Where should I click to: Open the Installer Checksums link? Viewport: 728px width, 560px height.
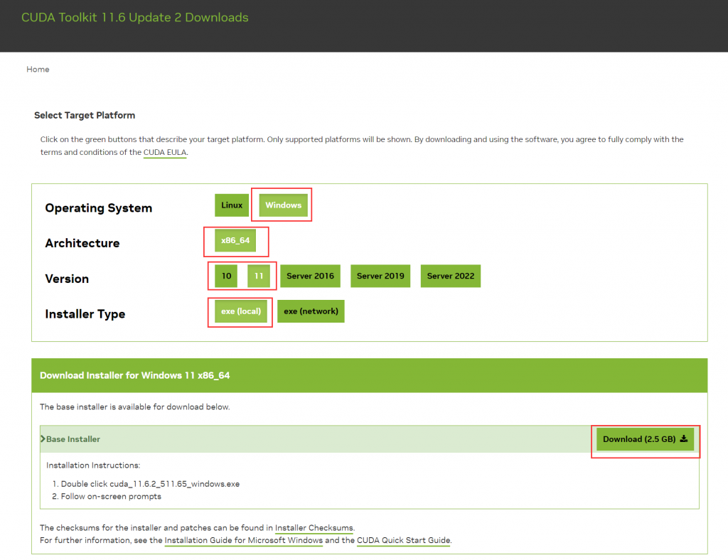(x=314, y=527)
